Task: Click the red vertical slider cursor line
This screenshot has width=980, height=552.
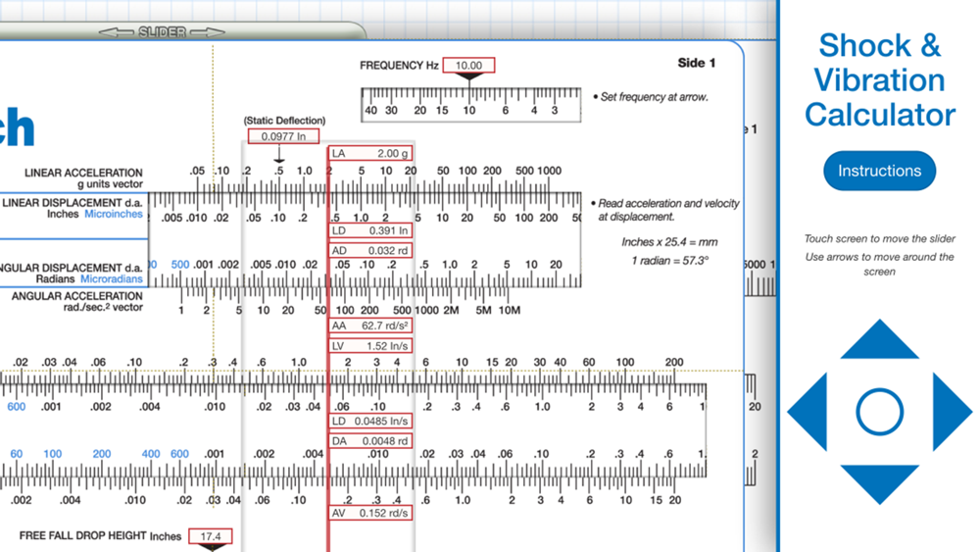Action: coord(327,350)
